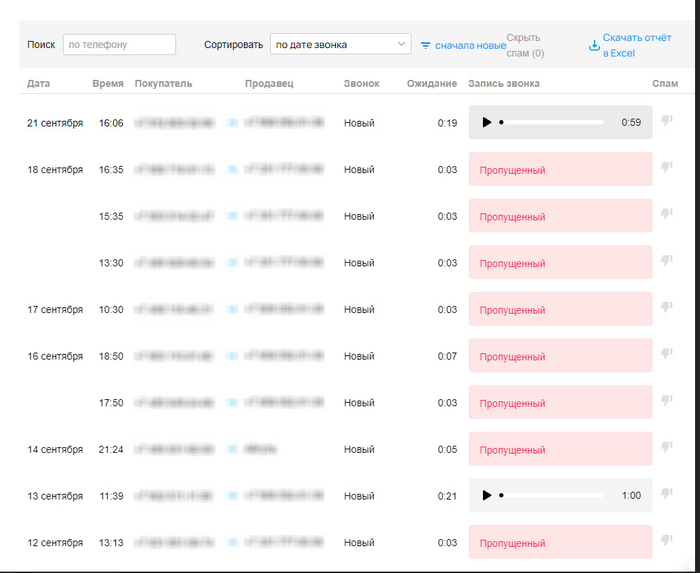Click the 'Сортировать' label
Image resolution: width=700 pixels, height=573 pixels.
click(233, 45)
